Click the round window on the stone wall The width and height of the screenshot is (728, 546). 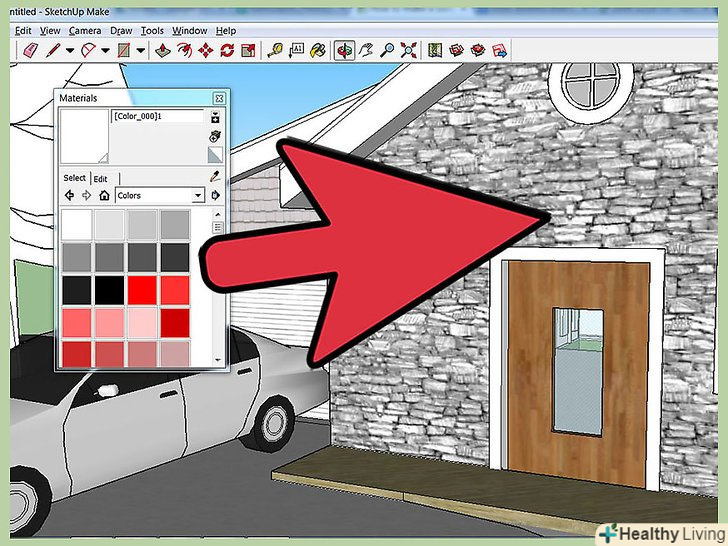[591, 88]
